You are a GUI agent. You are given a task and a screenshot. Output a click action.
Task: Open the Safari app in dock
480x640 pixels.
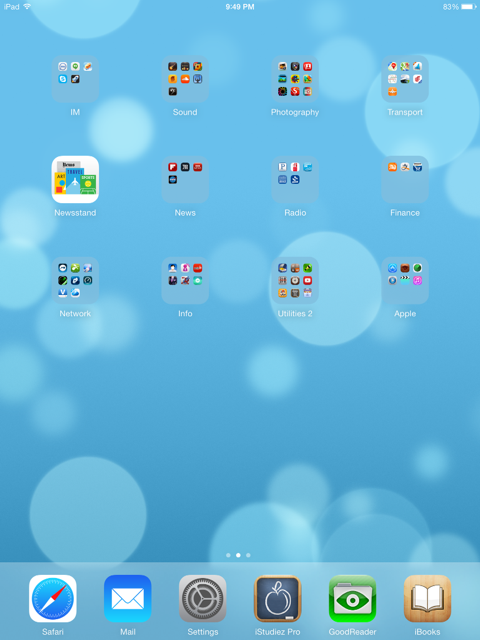click(x=53, y=598)
